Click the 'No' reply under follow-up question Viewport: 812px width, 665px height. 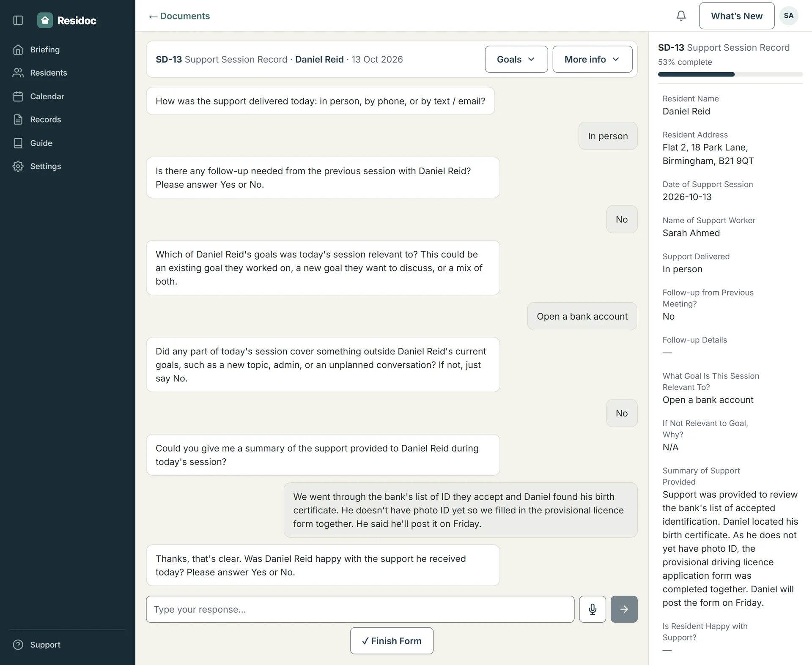(x=622, y=219)
